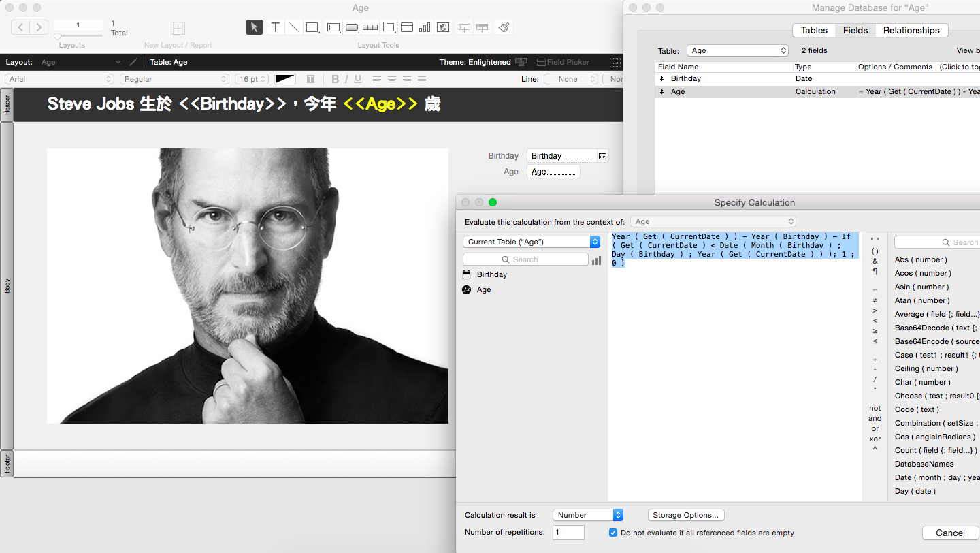Go to previous layout arrow

tap(20, 27)
